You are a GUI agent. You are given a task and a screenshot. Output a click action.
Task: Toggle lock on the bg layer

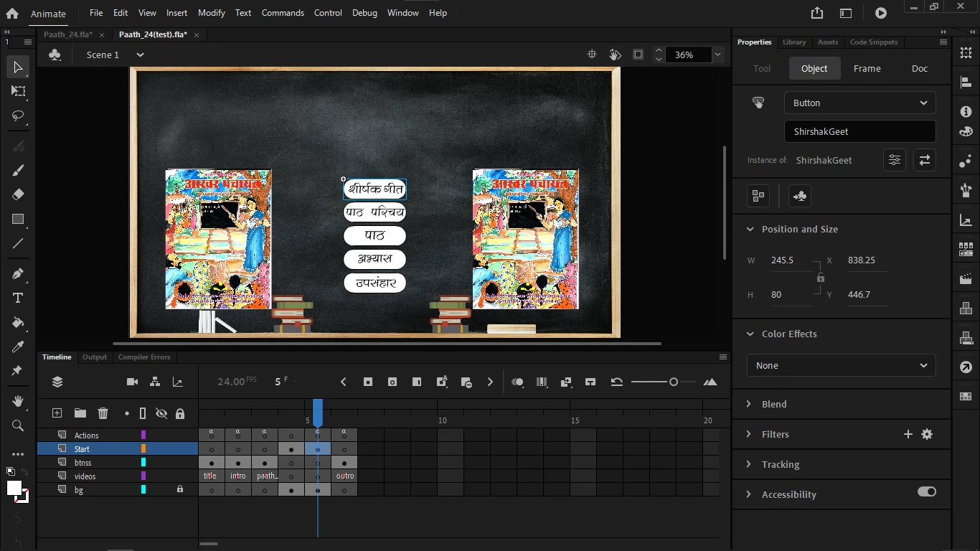(x=180, y=489)
